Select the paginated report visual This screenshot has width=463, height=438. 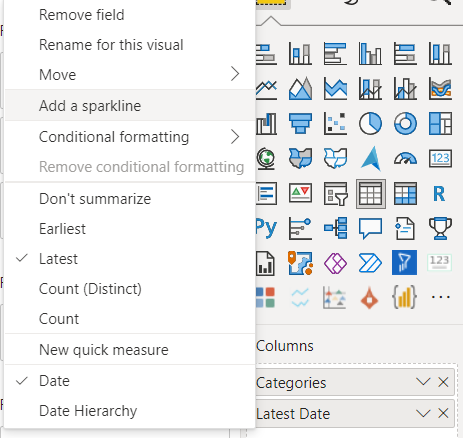click(265, 263)
